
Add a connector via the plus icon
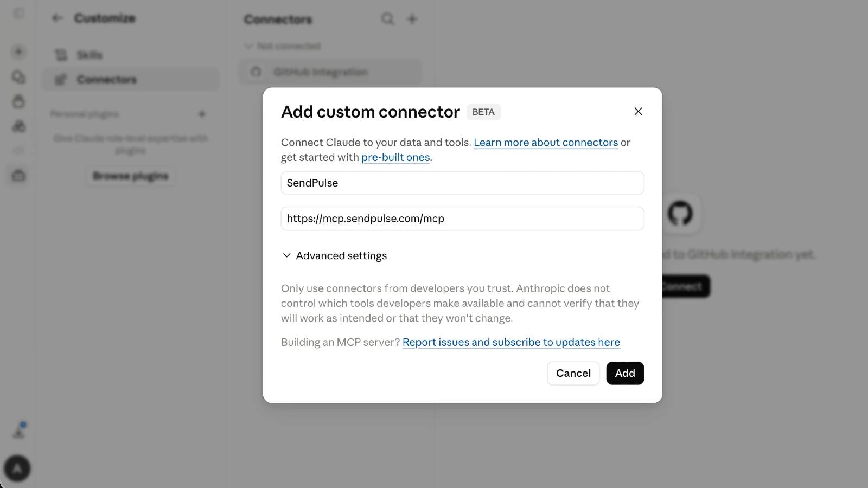click(x=412, y=19)
